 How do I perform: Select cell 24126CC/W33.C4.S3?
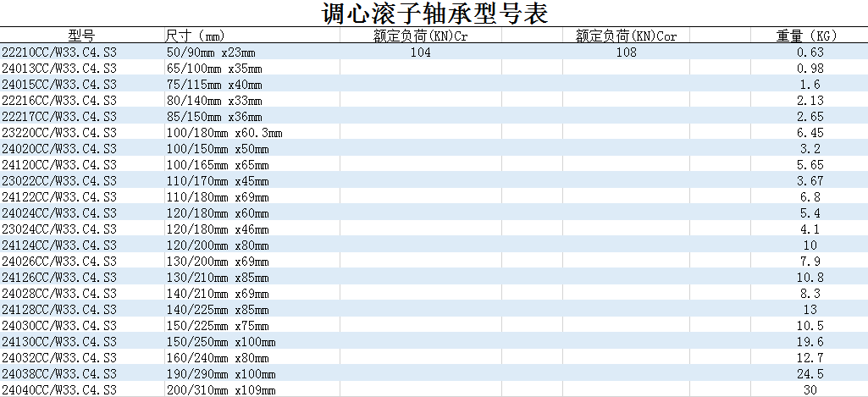[x=59, y=278]
